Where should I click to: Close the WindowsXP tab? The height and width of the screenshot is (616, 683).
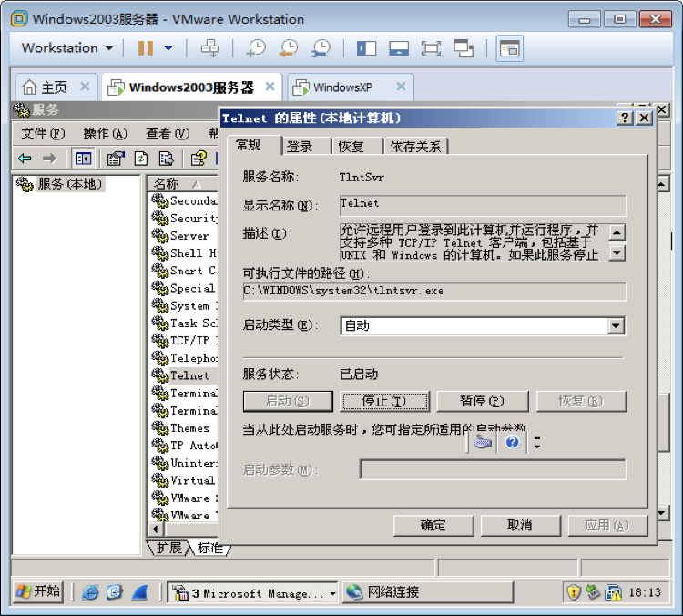tap(402, 87)
